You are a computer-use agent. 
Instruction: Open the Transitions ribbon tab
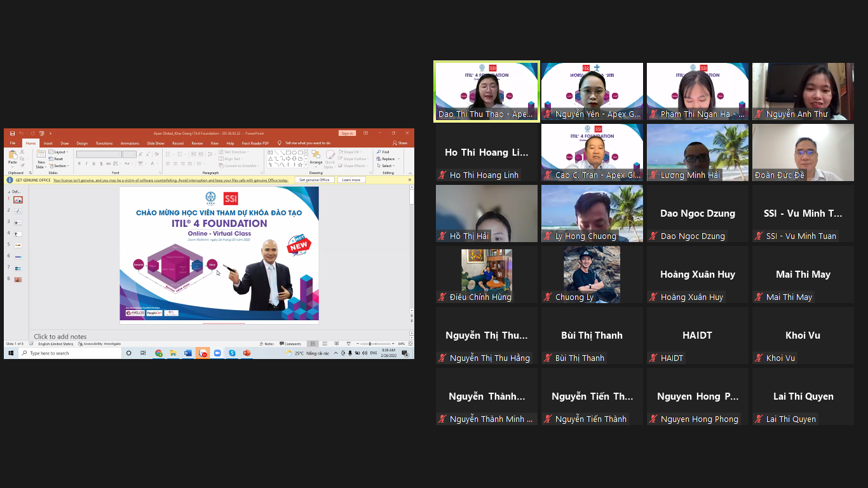104,143
